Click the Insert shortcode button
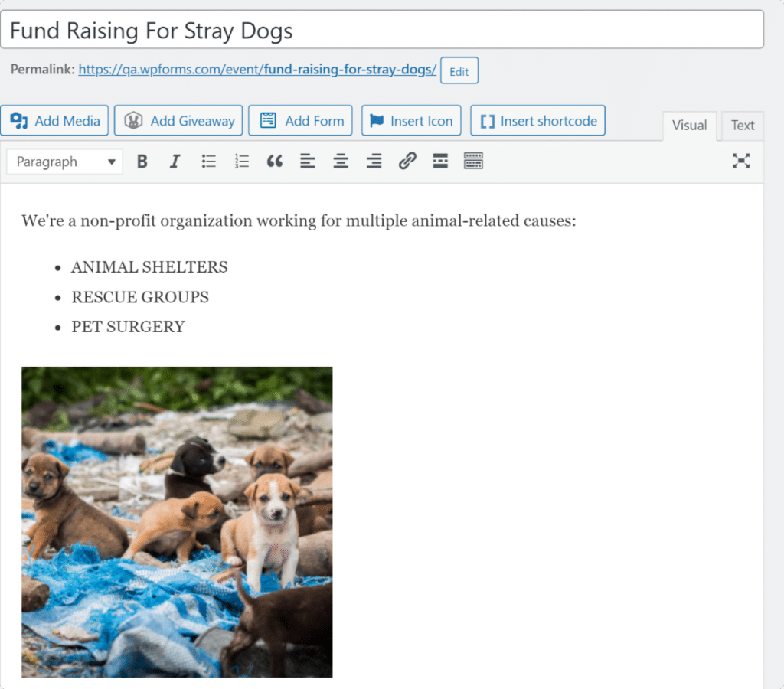Screen dimensions: 784x689 tap(537, 120)
